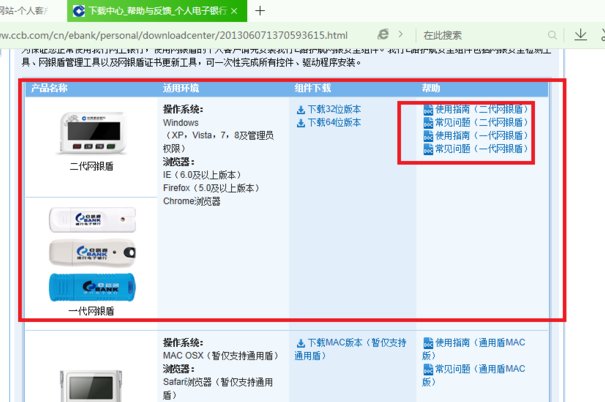This screenshot has width=605, height=402.
Task: Click the address bar URL
Action: pyautogui.click(x=174, y=35)
